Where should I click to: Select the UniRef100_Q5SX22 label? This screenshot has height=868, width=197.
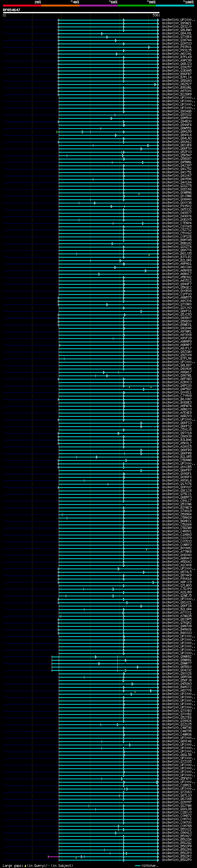(177, 829)
